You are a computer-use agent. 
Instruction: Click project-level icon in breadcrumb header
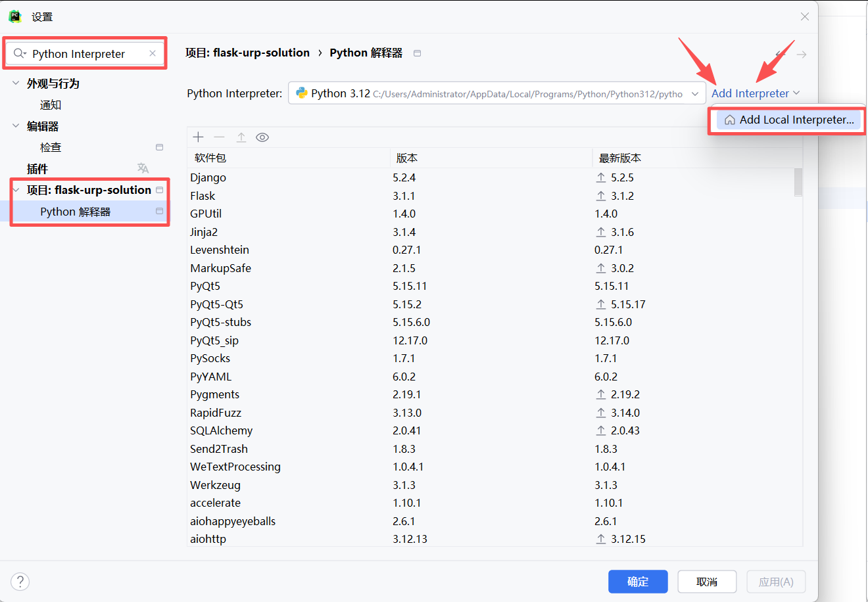tap(417, 53)
